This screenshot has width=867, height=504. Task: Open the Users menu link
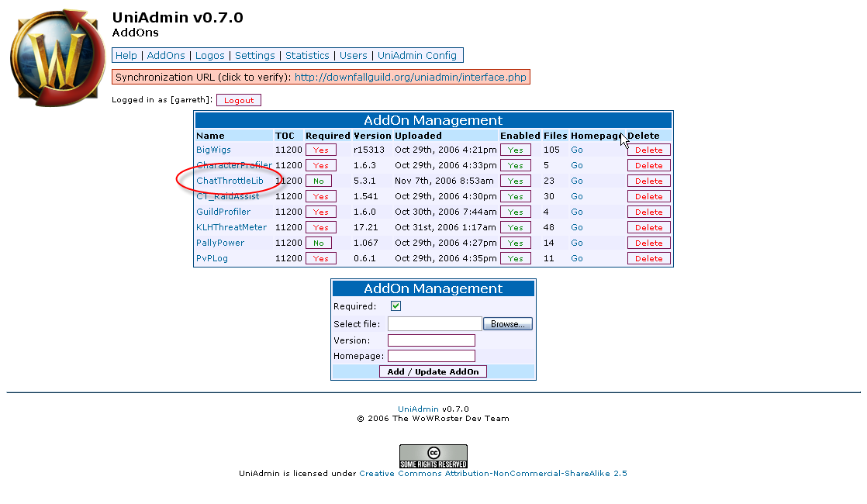click(354, 55)
